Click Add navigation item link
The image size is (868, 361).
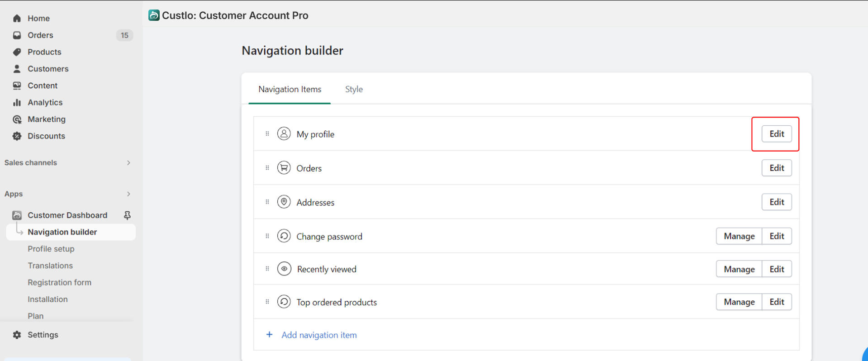point(319,335)
